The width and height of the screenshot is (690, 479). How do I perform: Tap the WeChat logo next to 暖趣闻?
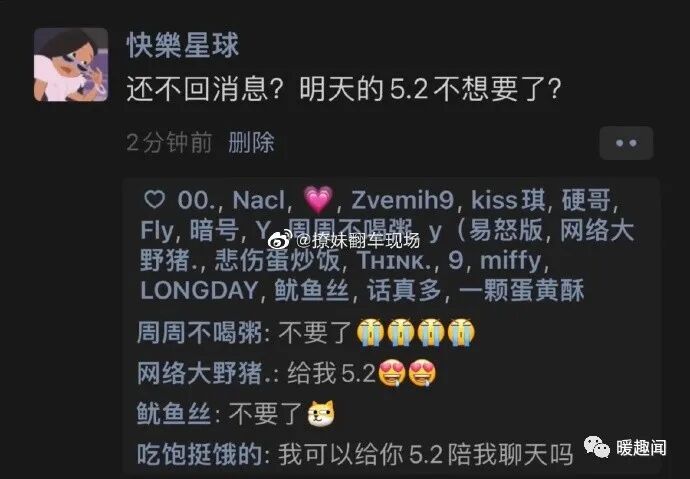point(597,447)
